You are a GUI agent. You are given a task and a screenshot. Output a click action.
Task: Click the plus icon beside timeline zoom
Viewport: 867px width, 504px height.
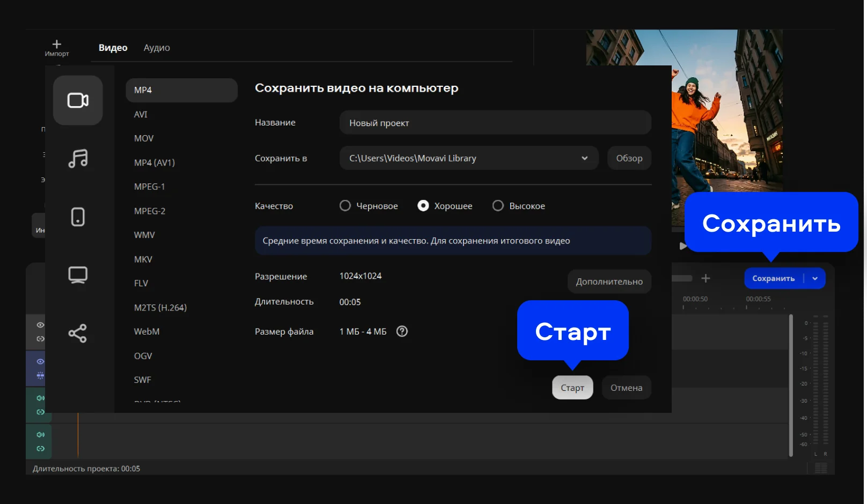706,278
